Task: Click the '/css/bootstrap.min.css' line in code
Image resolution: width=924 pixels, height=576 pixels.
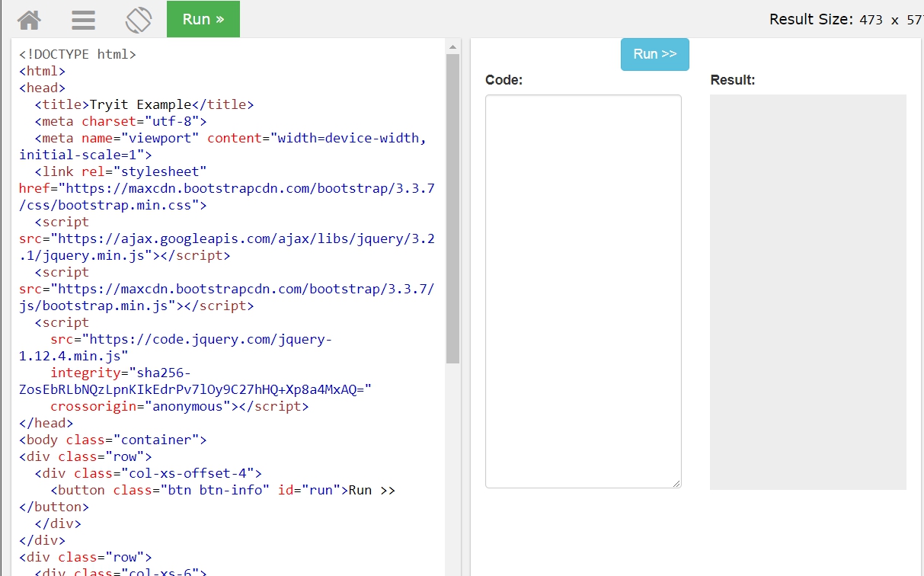Action: point(113,206)
